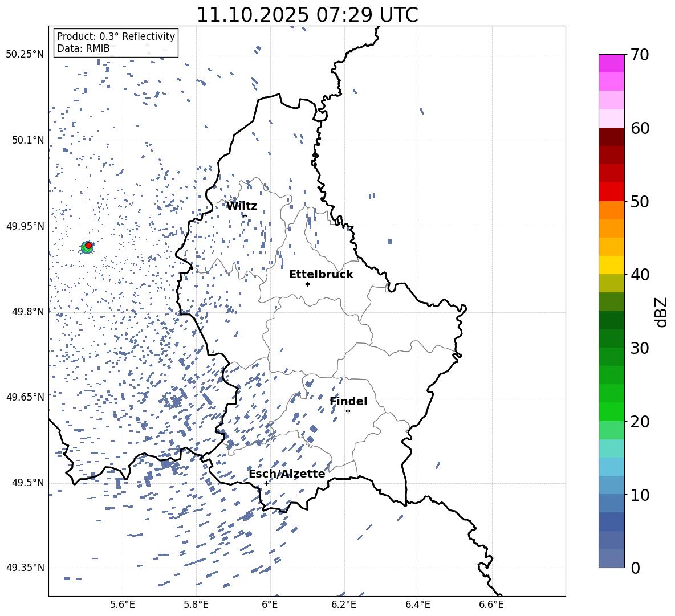Screen dimensions: 675x616
Task: Click the 10 colorbar tick label
Action: tap(640, 495)
